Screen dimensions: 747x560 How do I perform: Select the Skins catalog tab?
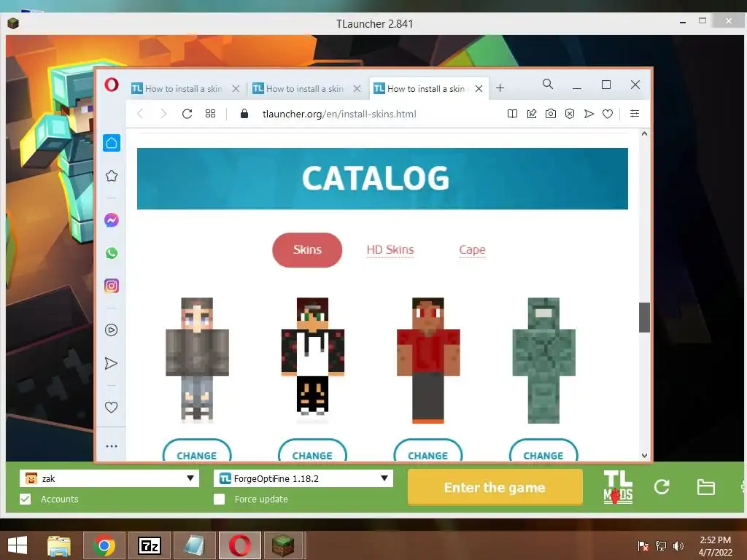click(x=307, y=250)
